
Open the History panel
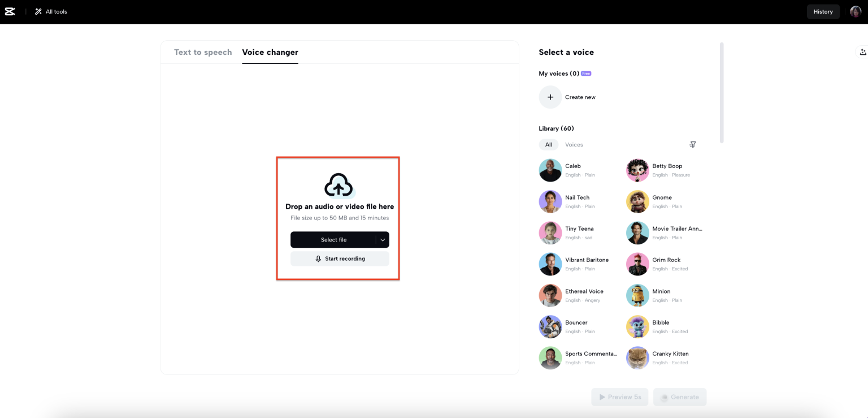coord(823,11)
